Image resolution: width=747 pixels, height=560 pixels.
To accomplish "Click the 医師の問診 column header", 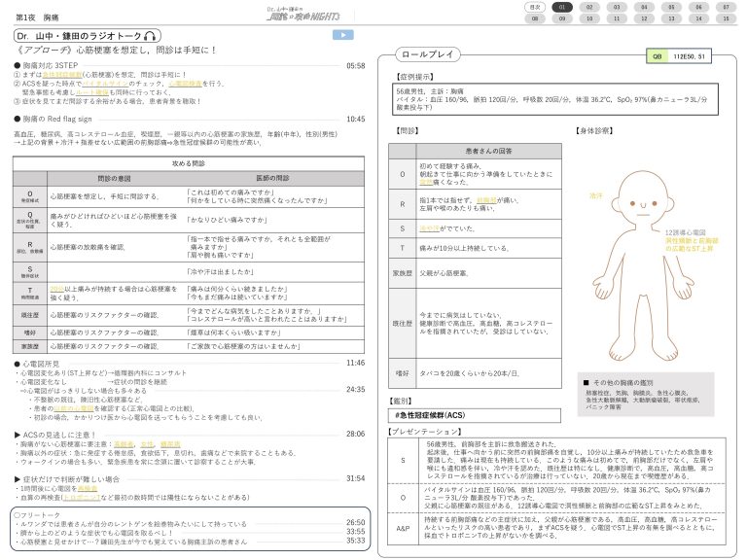I will point(272,178).
